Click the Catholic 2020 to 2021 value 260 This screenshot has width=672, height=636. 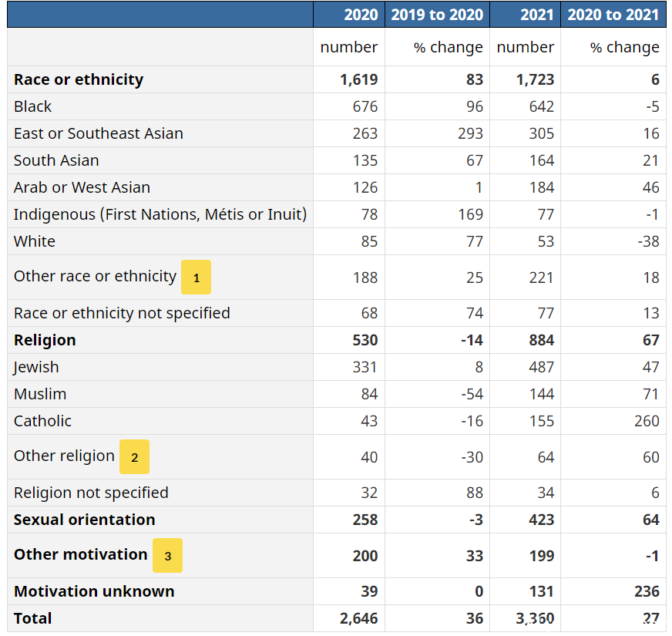click(647, 421)
